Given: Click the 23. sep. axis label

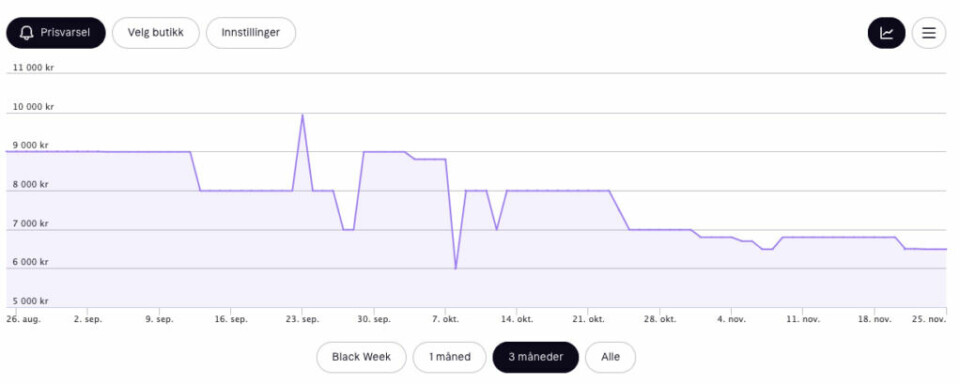Looking at the screenshot, I should [302, 320].
